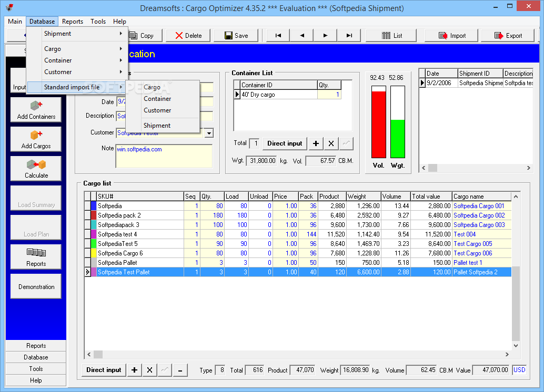The image size is (544, 392).
Task: Expand the Customer submenu in Database menu
Action: (77, 72)
